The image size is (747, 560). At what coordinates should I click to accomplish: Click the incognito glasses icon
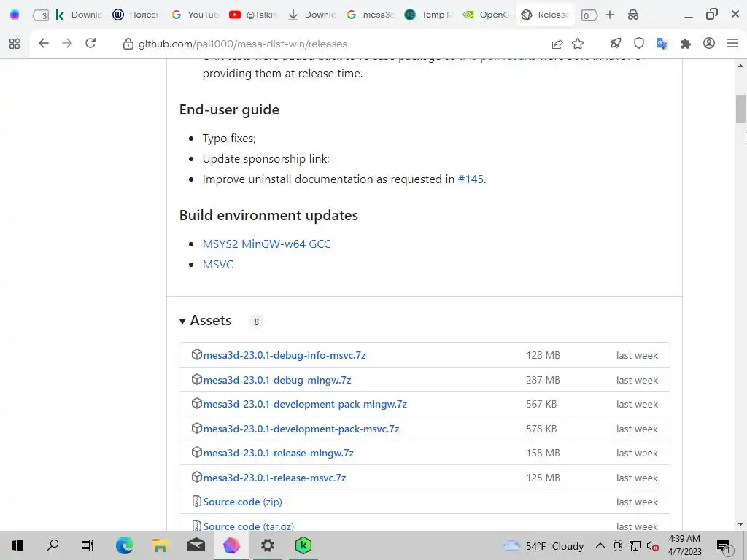(633, 15)
